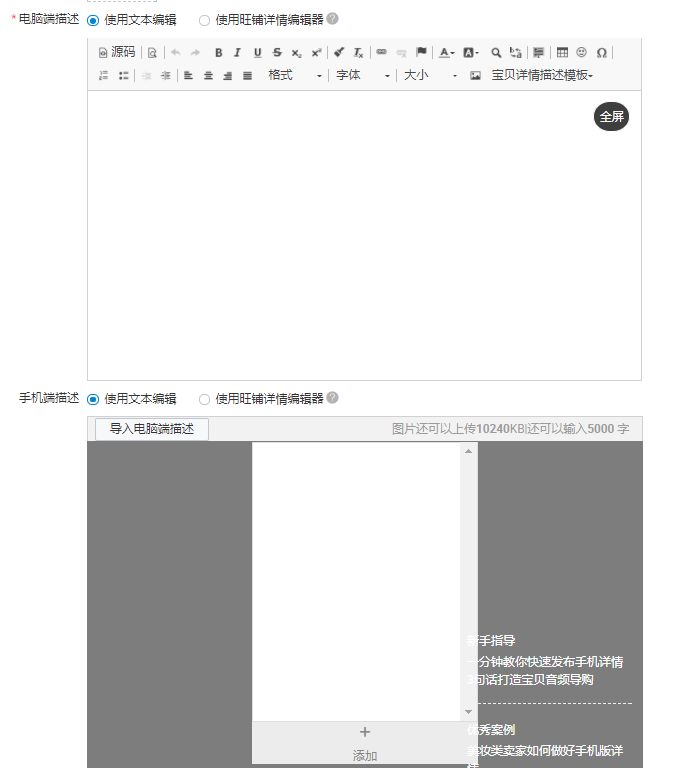Select 使用文本编辑 for 电脑端描述
682x768 pixels.
tap(93, 21)
